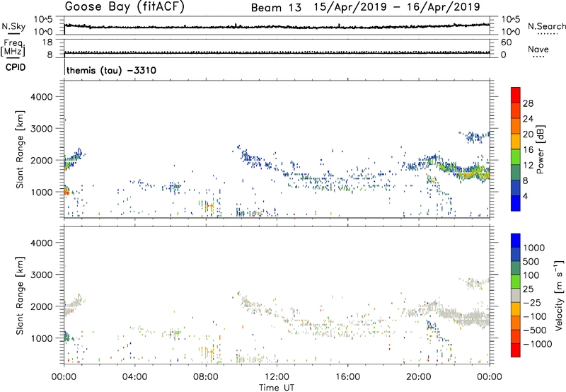Click the 1000 label on velocity colorbar
The width and height of the screenshot is (566, 392).
pos(533,248)
